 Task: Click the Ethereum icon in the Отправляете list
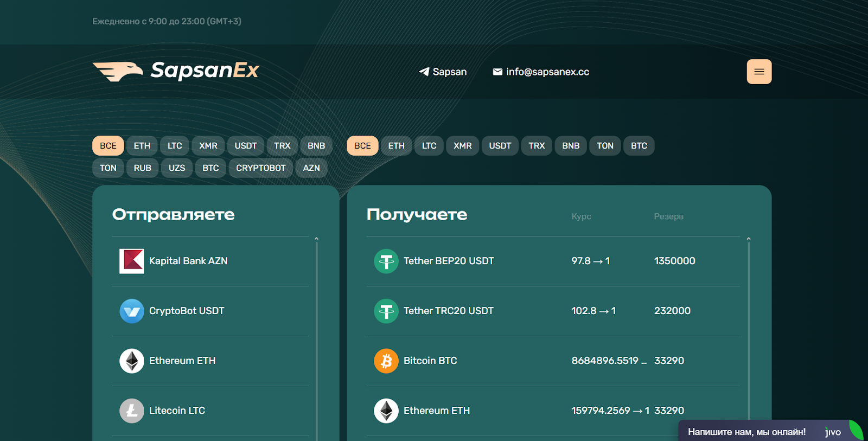tap(132, 361)
